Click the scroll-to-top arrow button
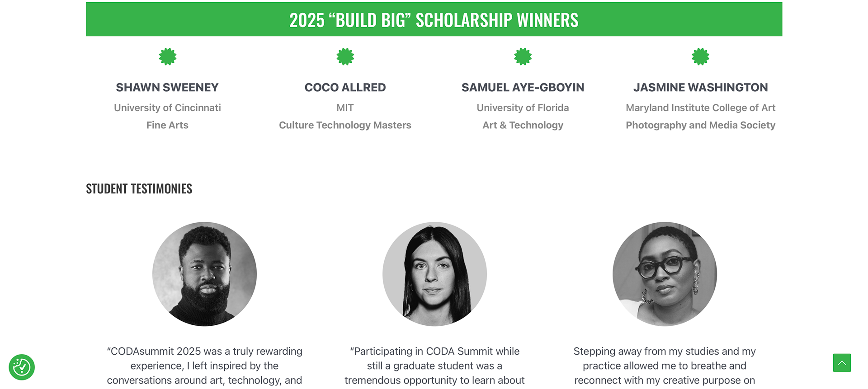The width and height of the screenshot is (868, 389). 842,363
